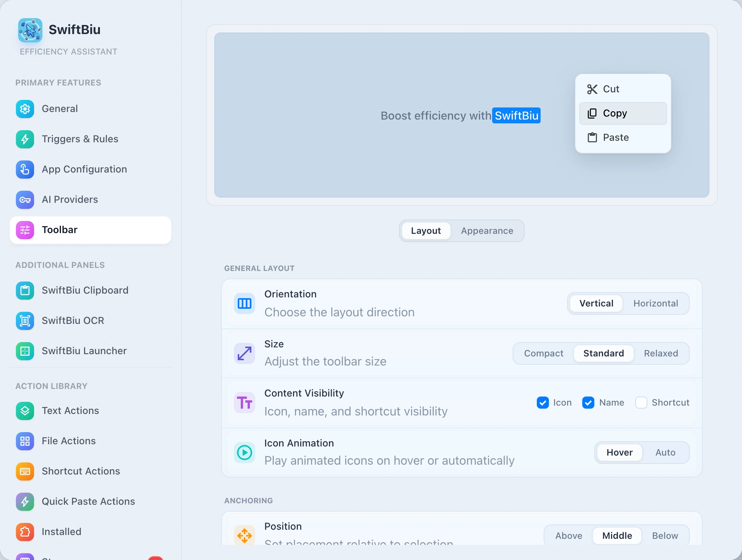Viewport: 742px width, 560px height.
Task: Click the Triggers & Rules lightning icon
Action: [25, 139]
